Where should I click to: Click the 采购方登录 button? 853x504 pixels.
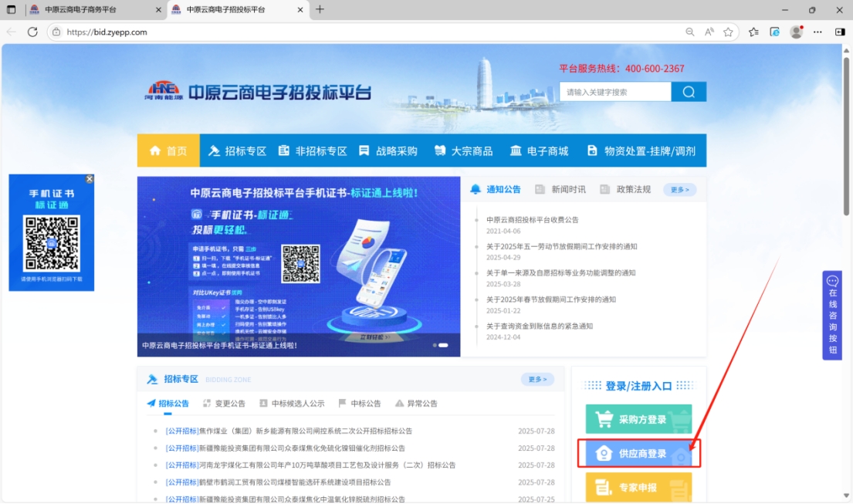click(x=638, y=419)
